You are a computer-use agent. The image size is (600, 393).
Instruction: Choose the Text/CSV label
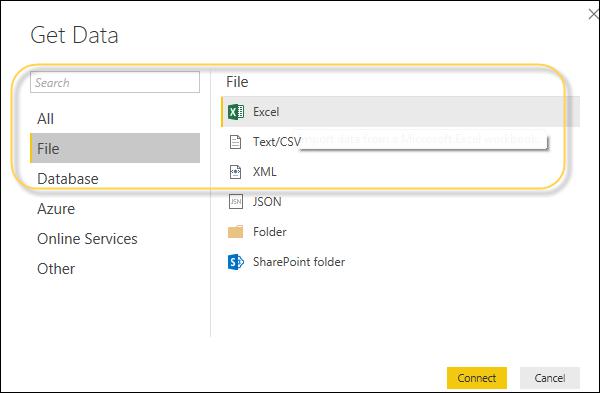(277, 142)
